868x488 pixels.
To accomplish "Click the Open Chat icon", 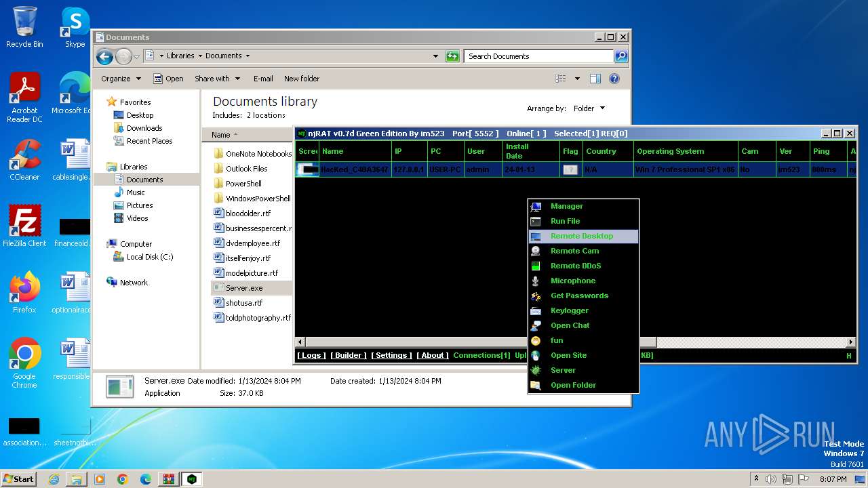I will pyautogui.click(x=536, y=326).
